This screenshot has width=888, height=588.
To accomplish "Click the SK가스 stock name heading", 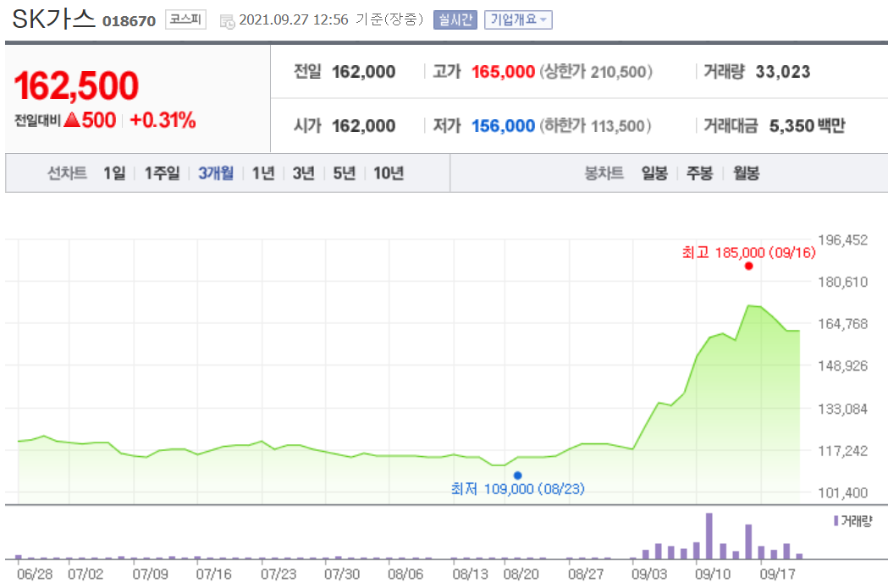I will [x=54, y=19].
